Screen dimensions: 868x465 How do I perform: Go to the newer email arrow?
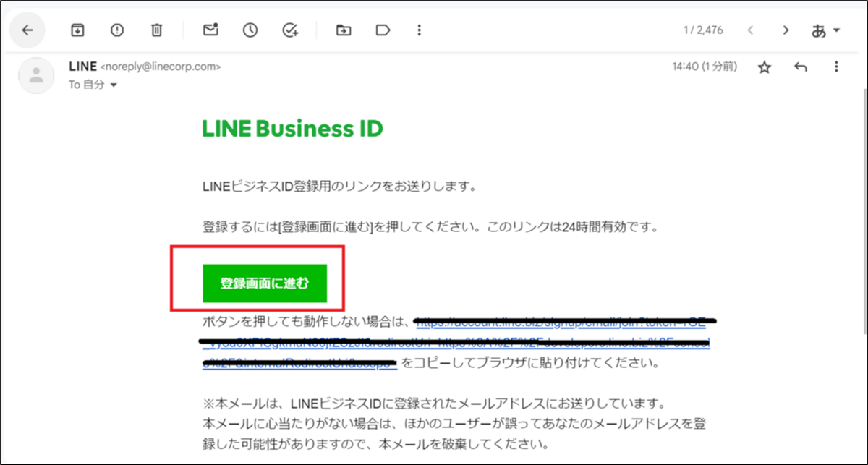(x=751, y=30)
